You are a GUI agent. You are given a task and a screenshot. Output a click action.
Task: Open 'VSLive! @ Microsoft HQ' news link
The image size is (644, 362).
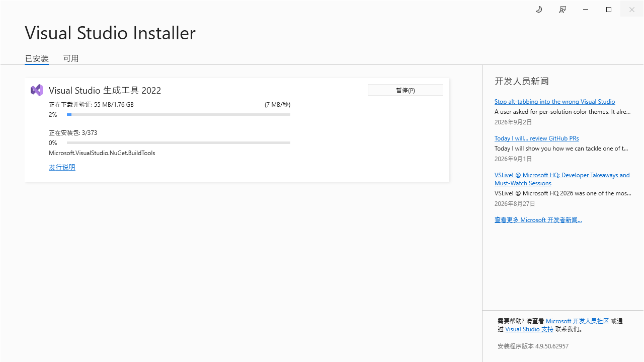tap(562, 179)
